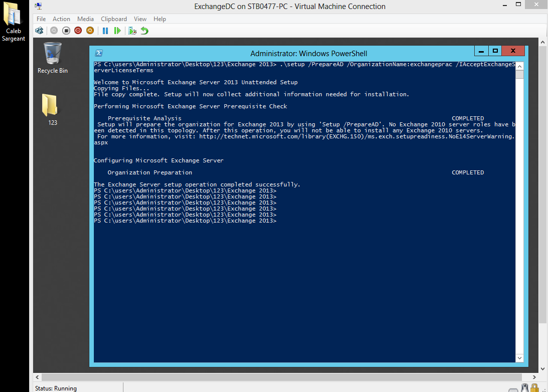Maximize the PowerShell window

495,51
